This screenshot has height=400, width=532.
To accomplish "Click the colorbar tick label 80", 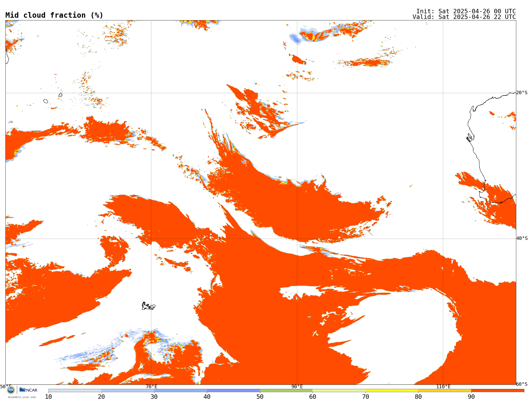I will [418, 397].
